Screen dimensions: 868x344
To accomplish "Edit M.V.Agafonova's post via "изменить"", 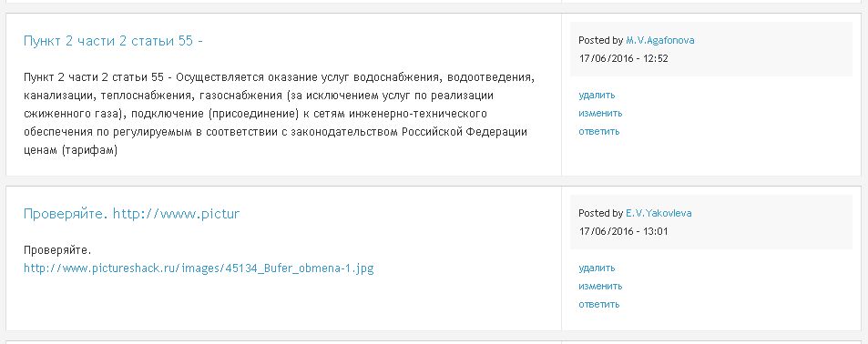I will pos(600,114).
